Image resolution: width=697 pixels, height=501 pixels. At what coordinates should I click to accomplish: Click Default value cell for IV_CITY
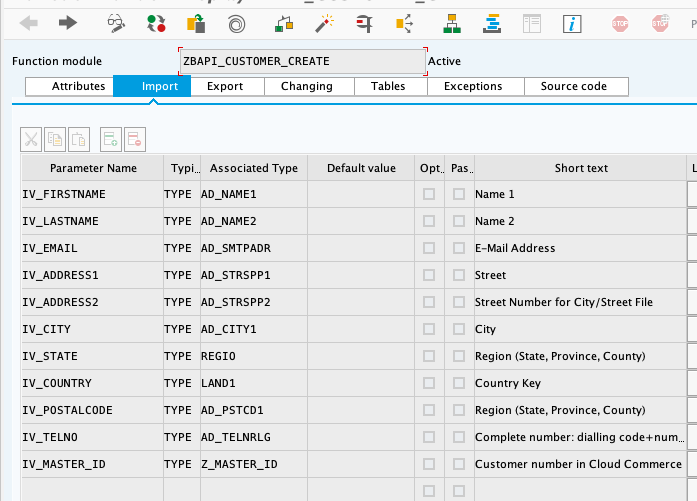[x=361, y=329]
